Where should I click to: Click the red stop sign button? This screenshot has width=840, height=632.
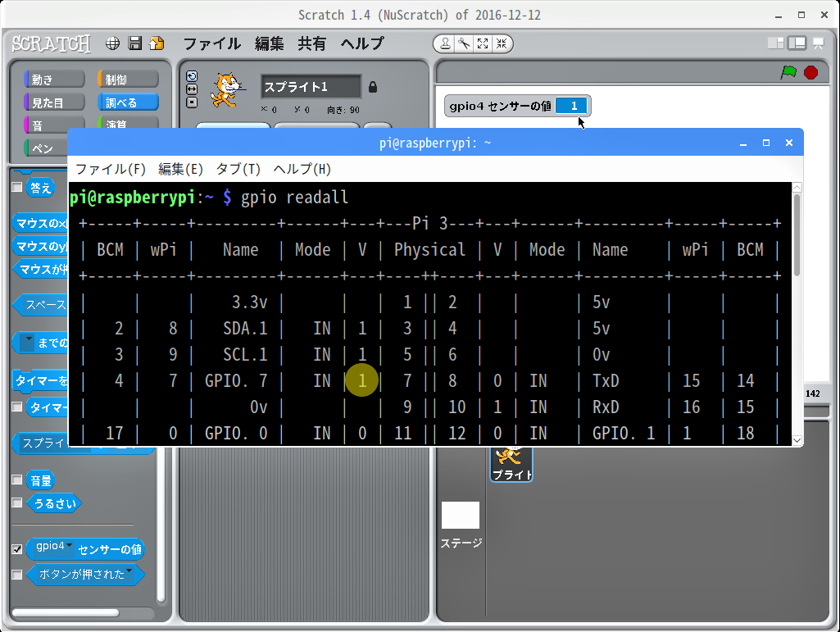[x=811, y=72]
